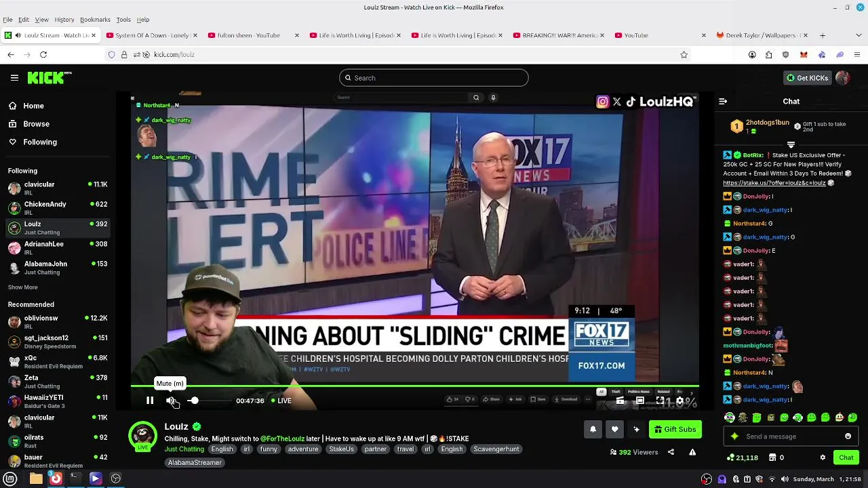
Task: Report stream with warning triangle icon
Action: point(692,452)
